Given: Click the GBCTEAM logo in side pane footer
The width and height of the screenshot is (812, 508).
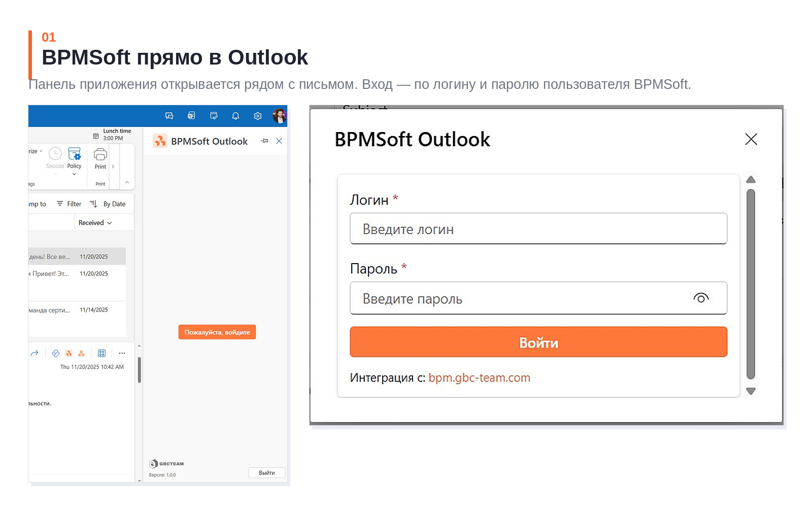Looking at the screenshot, I should click(166, 463).
